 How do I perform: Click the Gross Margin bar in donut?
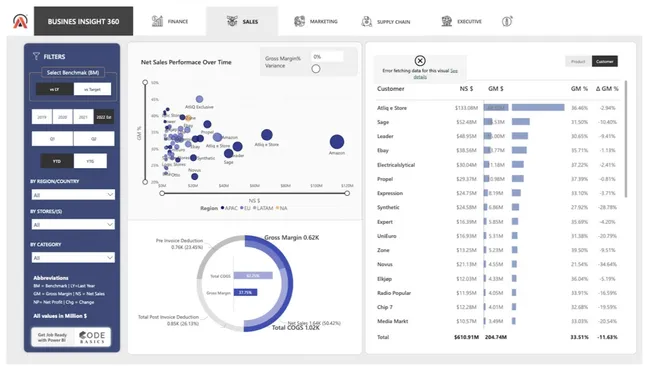click(x=245, y=293)
